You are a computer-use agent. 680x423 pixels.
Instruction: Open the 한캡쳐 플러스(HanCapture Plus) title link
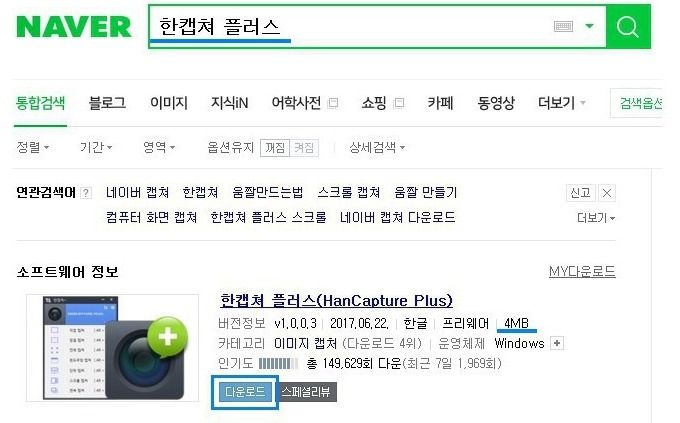point(336,300)
